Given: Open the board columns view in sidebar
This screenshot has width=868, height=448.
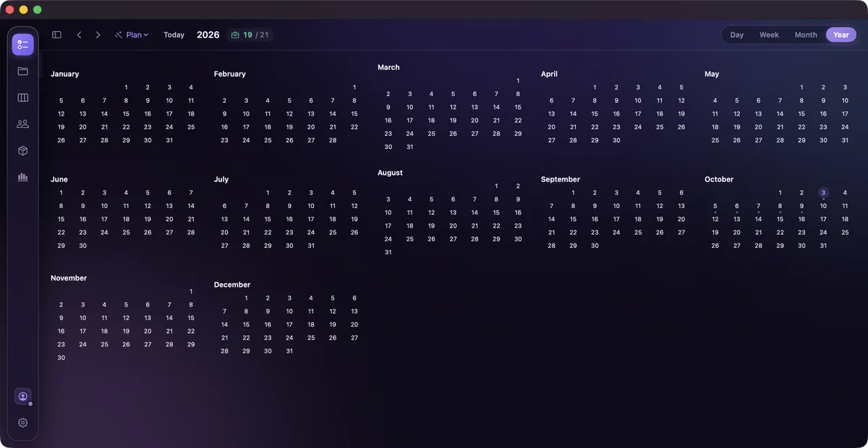Looking at the screenshot, I should (22, 98).
